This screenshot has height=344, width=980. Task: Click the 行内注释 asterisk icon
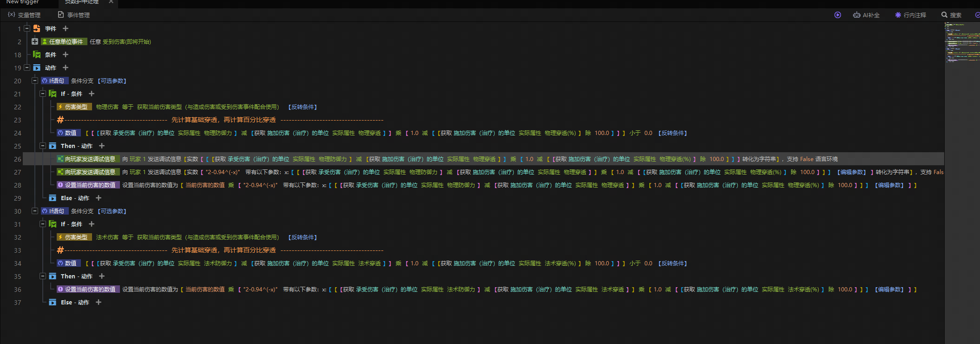(898, 15)
